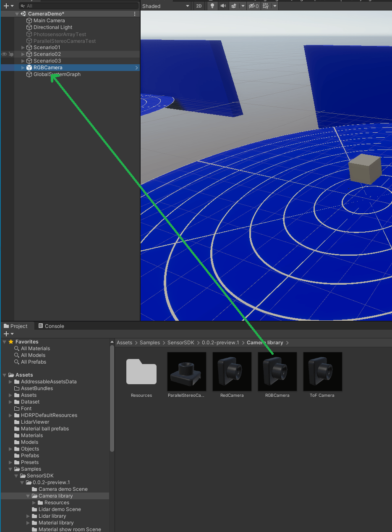Click the search icon in the Hierarchy search bar
The height and width of the screenshot is (532, 392).
pos(24,5)
